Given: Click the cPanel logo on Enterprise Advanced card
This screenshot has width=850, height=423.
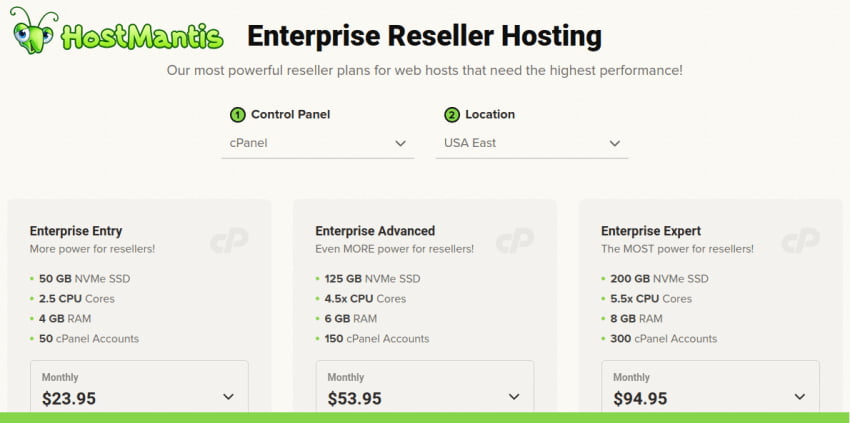Looking at the screenshot, I should [x=515, y=240].
